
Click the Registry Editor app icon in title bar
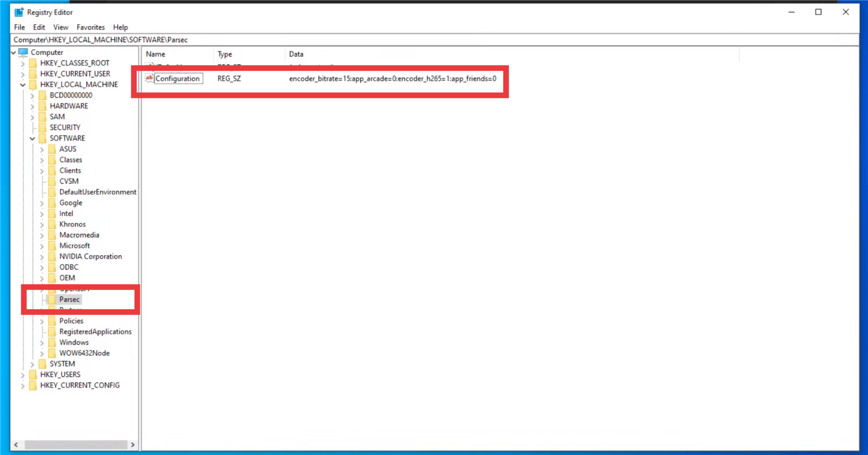click(x=19, y=12)
